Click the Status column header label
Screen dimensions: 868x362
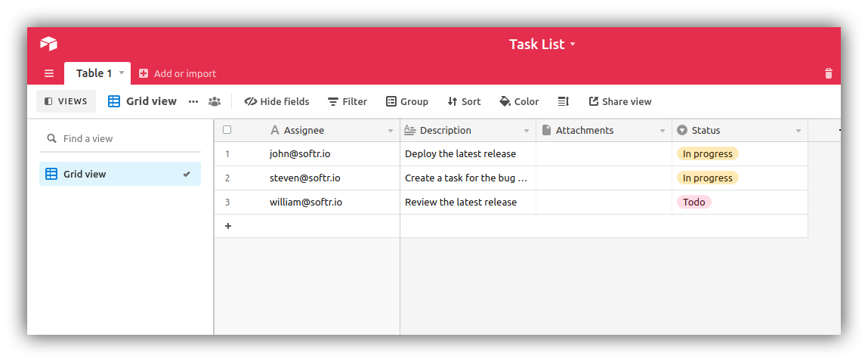[706, 131]
